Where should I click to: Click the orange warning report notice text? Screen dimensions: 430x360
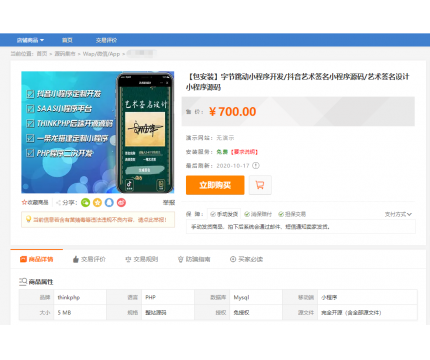[x=100, y=220]
